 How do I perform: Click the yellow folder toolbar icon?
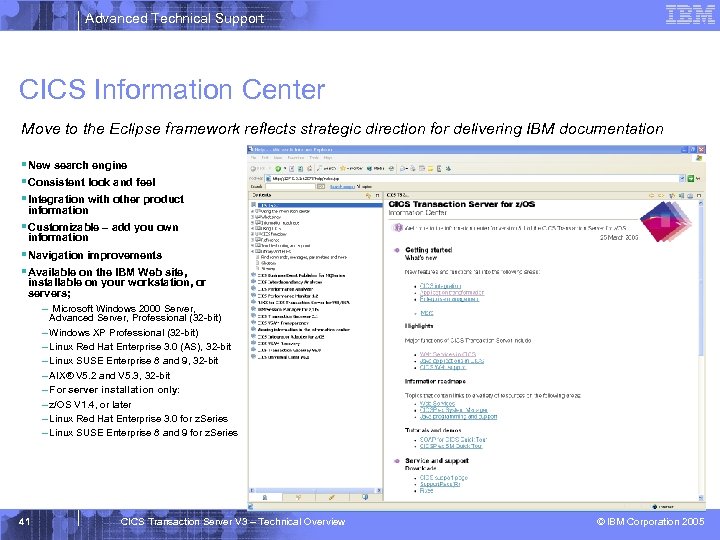tap(430, 169)
